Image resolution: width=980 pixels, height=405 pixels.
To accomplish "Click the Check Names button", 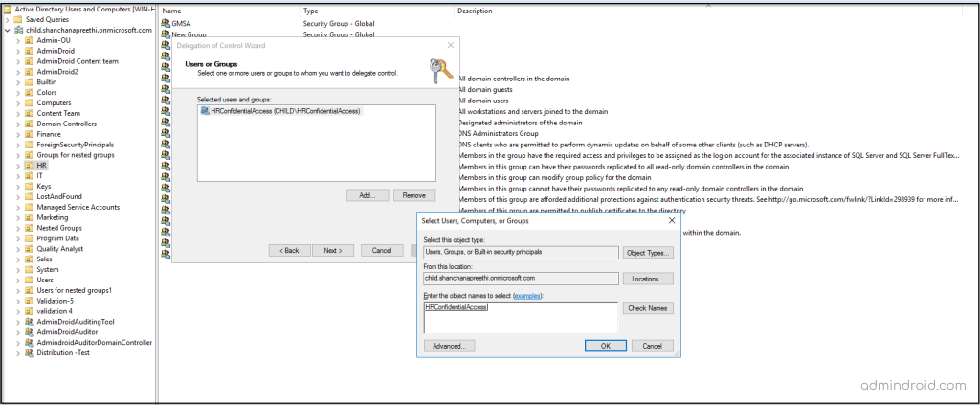I will coord(649,308).
